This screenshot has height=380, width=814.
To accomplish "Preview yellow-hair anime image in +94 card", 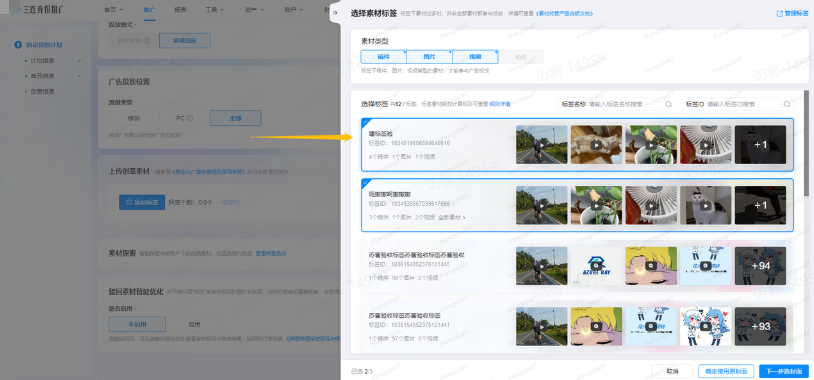I will click(x=651, y=266).
